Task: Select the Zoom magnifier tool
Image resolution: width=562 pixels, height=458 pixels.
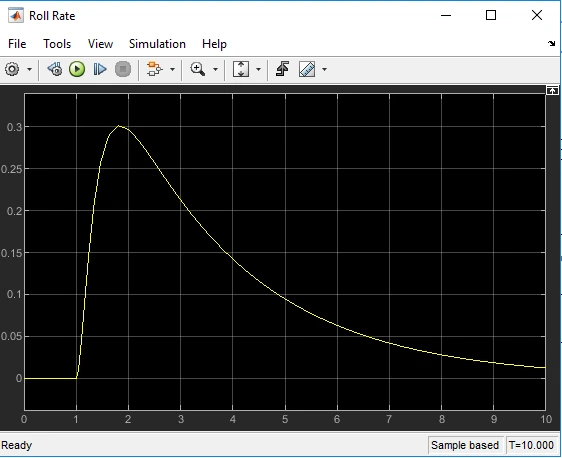Action: [197, 69]
